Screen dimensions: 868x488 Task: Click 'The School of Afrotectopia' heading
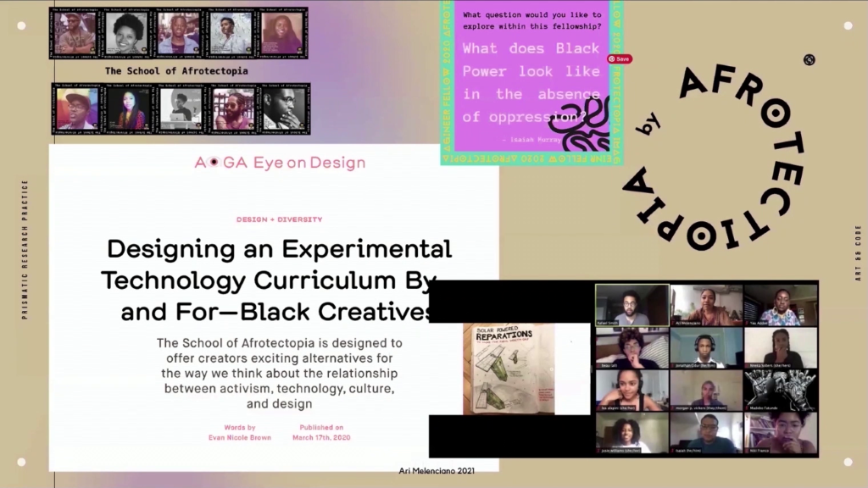(176, 71)
